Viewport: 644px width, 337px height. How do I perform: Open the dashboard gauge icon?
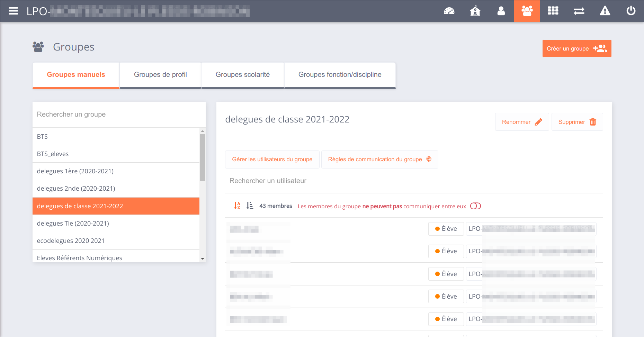pos(449,11)
